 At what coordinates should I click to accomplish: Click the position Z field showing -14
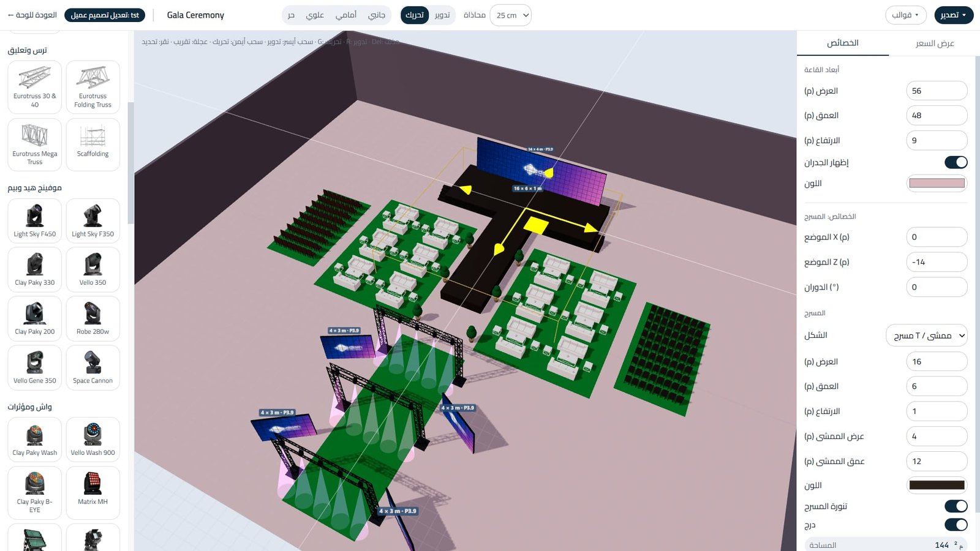pos(937,262)
